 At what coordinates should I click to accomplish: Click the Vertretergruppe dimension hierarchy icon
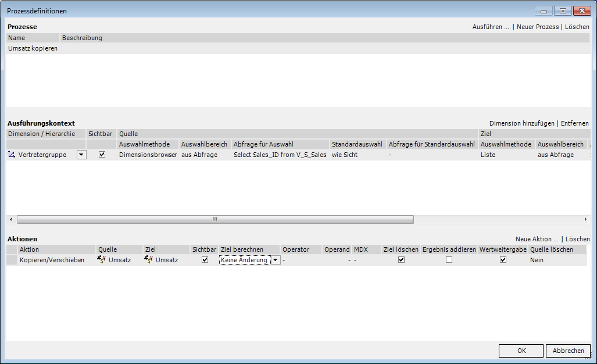click(x=12, y=155)
